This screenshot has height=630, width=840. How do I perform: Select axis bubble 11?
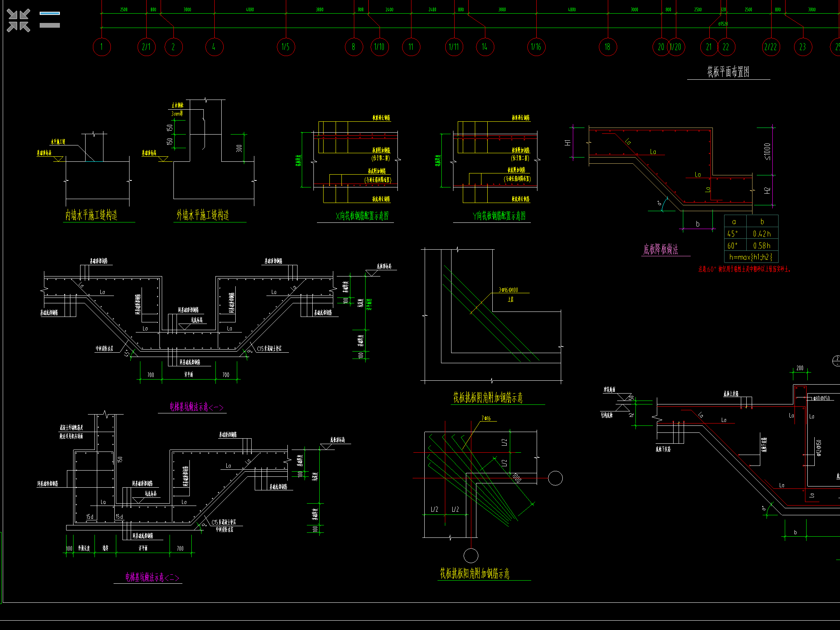411,47
